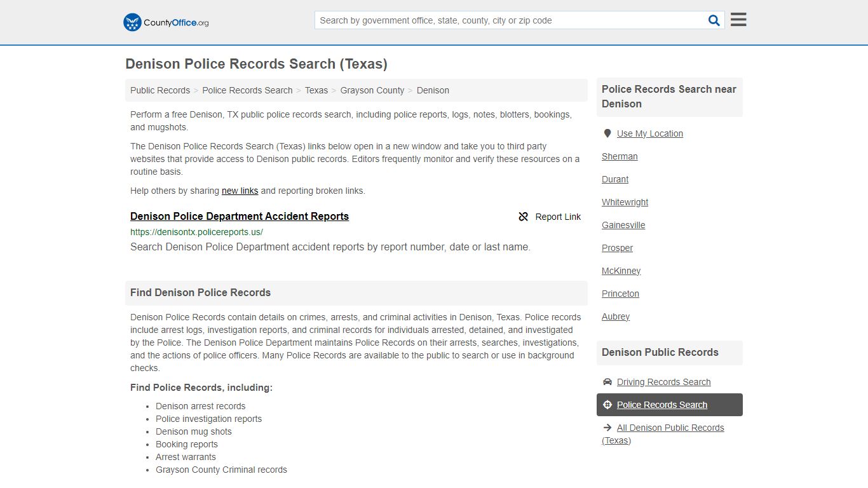
Task: Open Aubrey nearby city link
Action: tap(616, 316)
